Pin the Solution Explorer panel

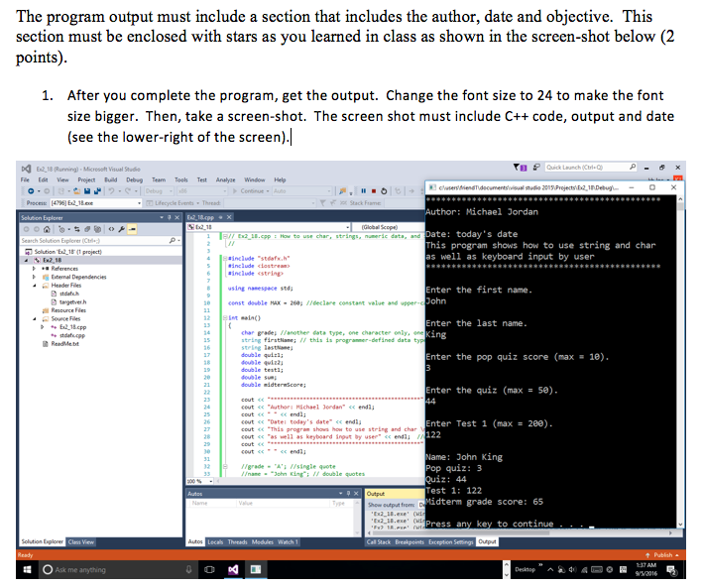point(170,217)
